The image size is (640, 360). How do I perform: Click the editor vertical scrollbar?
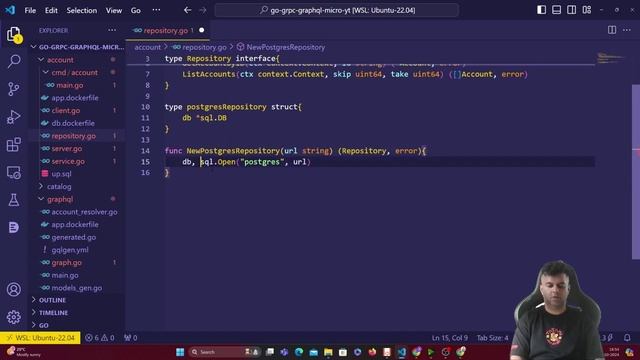[x=636, y=171]
